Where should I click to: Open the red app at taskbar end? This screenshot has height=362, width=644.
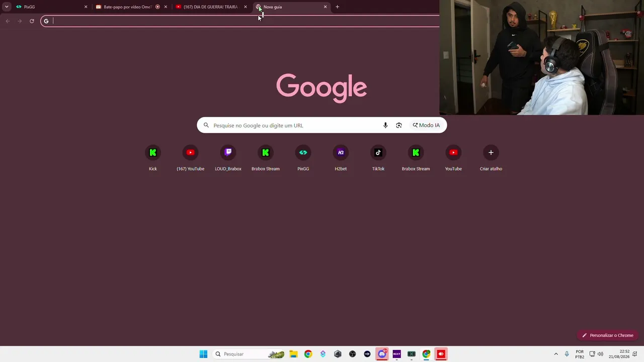(441, 354)
